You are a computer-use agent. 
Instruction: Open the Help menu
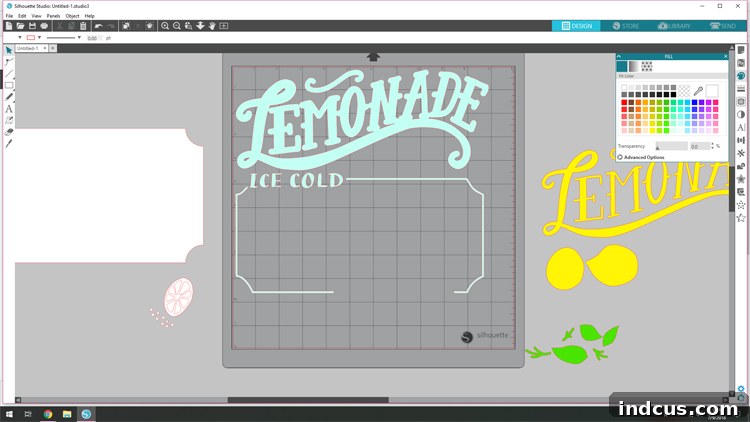tap(89, 16)
